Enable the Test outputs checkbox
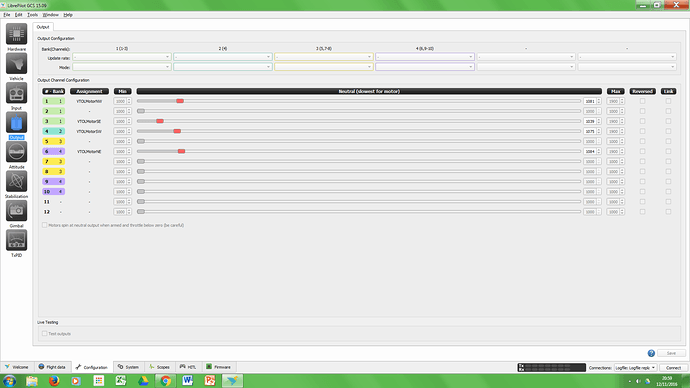The height and width of the screenshot is (388, 690). (44, 333)
